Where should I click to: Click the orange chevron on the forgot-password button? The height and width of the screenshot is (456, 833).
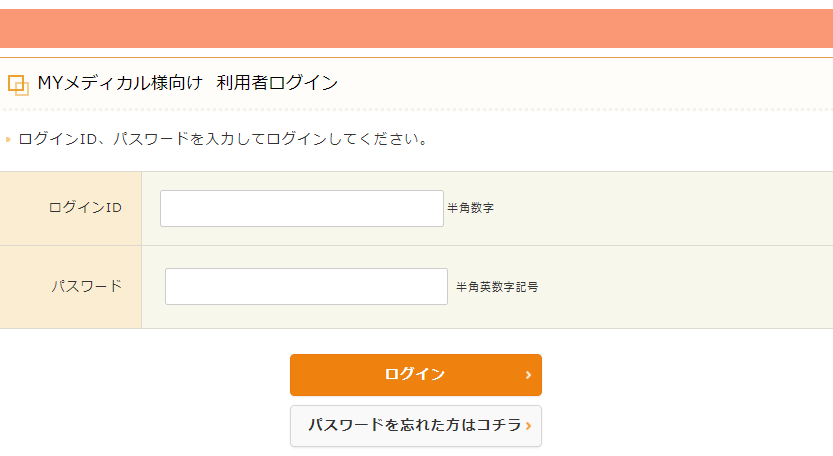point(528,426)
